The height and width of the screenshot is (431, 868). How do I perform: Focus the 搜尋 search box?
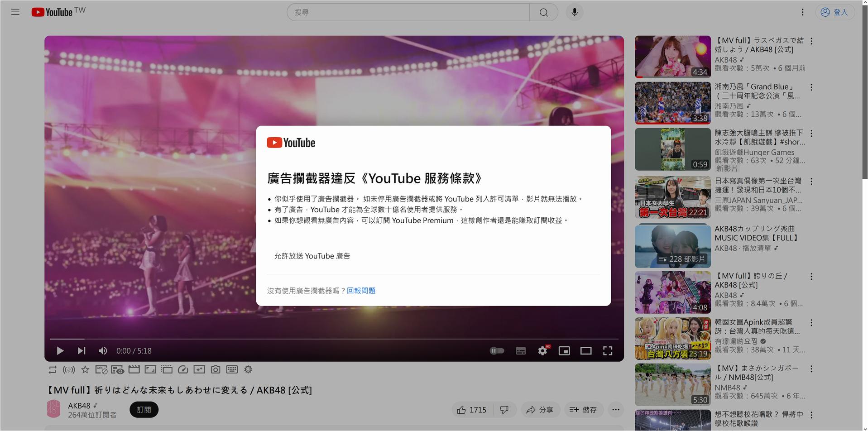(408, 12)
